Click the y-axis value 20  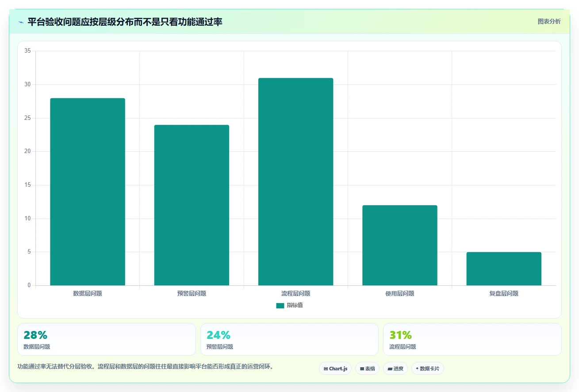27,151
